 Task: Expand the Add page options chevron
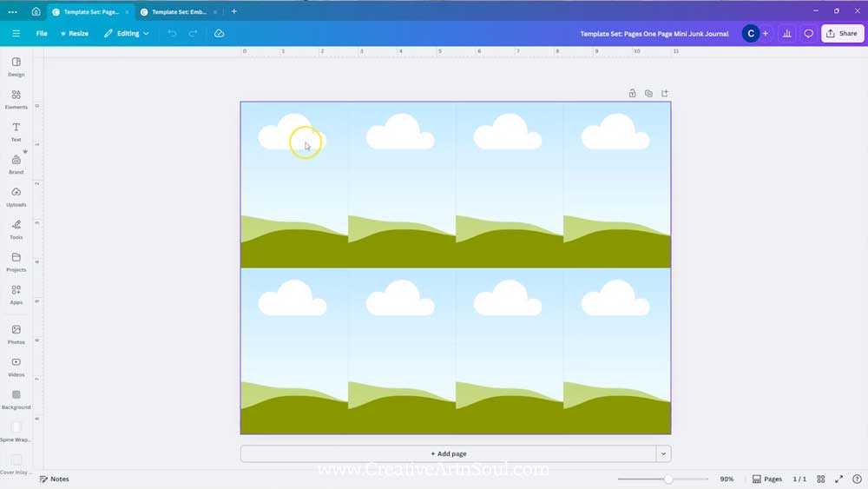663,453
